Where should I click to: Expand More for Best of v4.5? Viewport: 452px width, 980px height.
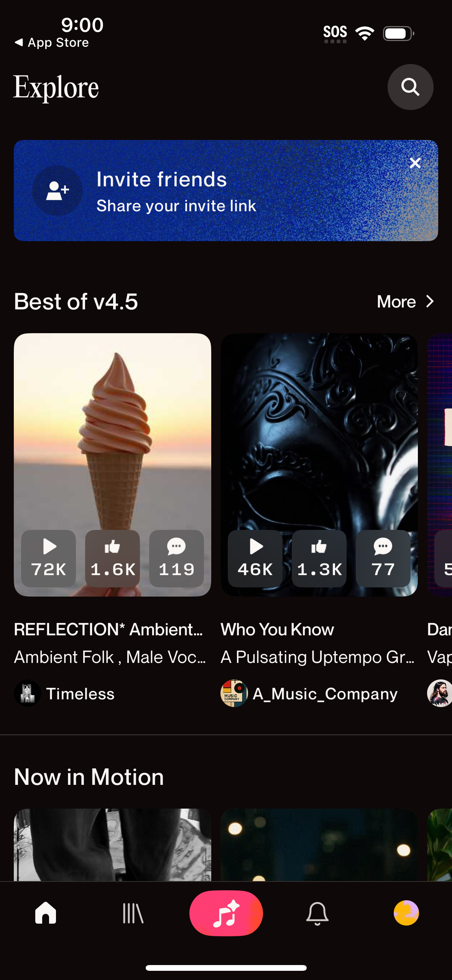click(x=406, y=302)
